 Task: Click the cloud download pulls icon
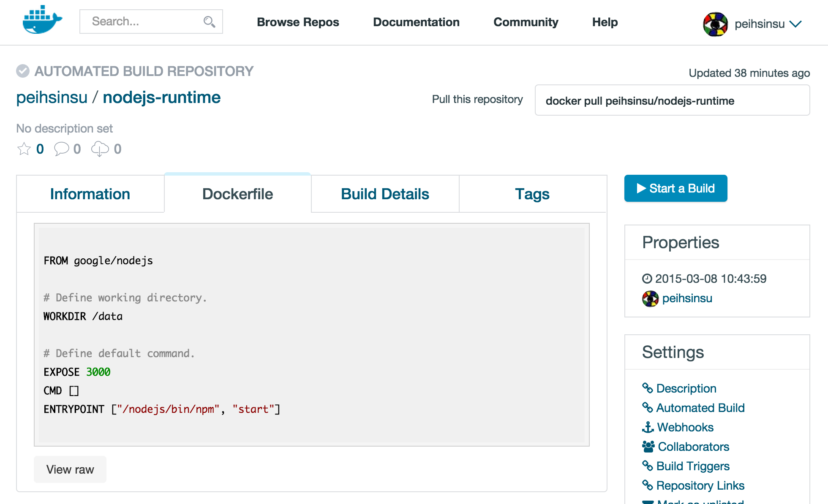point(100,149)
